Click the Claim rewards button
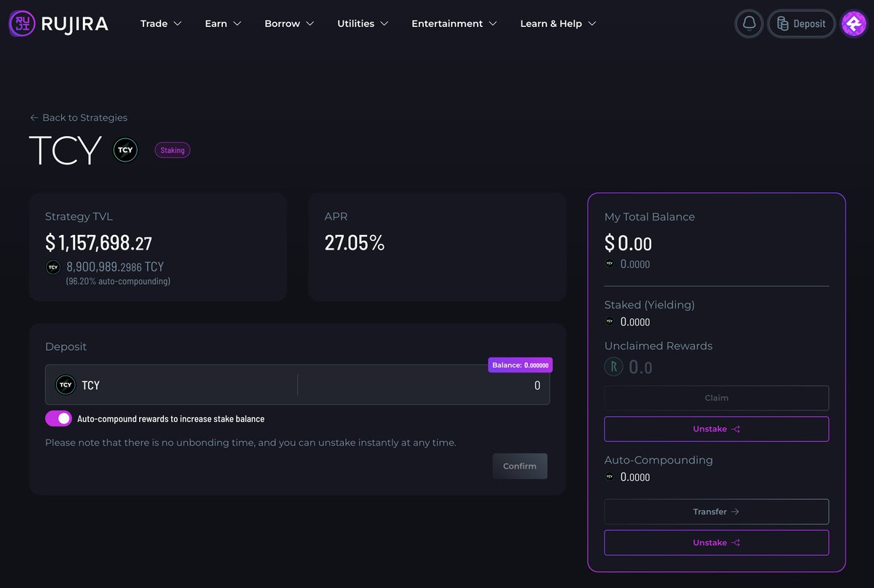Viewport: 874px width, 588px height. [717, 398]
